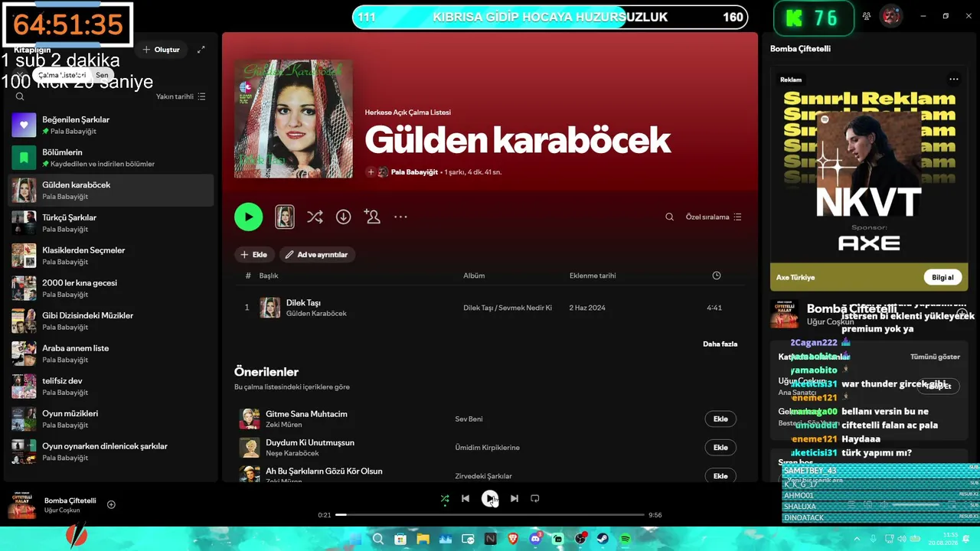Image resolution: width=980 pixels, height=551 pixels.
Task: Open the friend activity icon in the top bar
Action: (867, 16)
